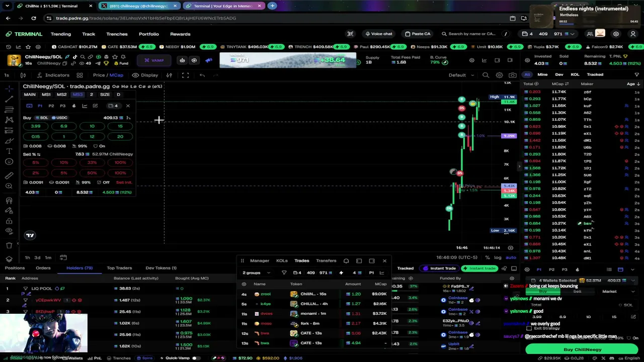Toggle auto scale on the chart
This screenshot has width=644, height=362.
(x=511, y=257)
